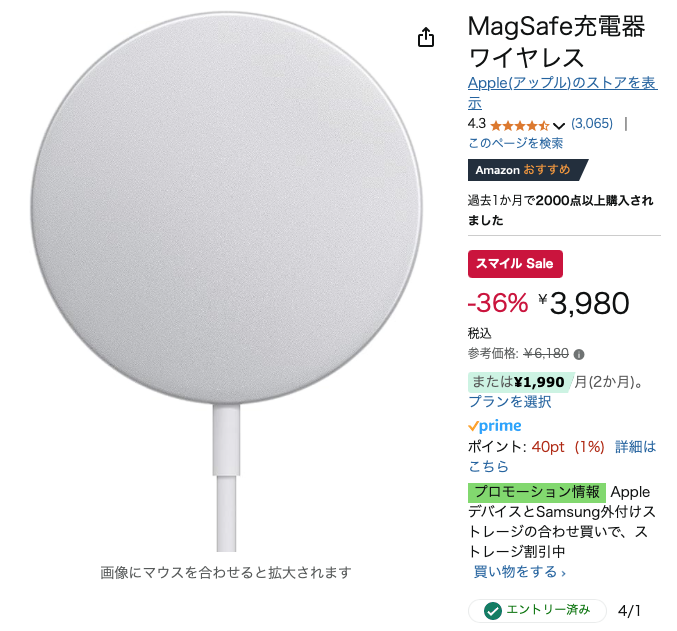Click the share icon above the product image
The width and height of the screenshot is (677, 631).
pos(426,37)
